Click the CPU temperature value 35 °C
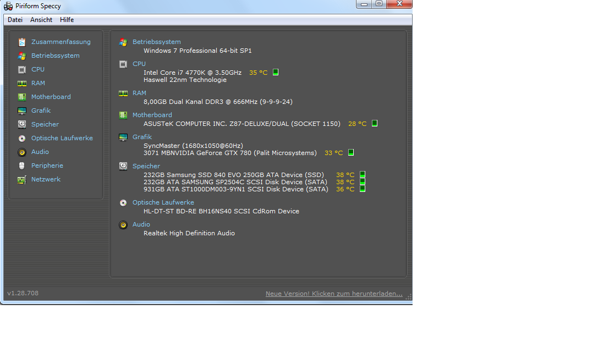This screenshot has height=364, width=615. pyautogui.click(x=258, y=73)
